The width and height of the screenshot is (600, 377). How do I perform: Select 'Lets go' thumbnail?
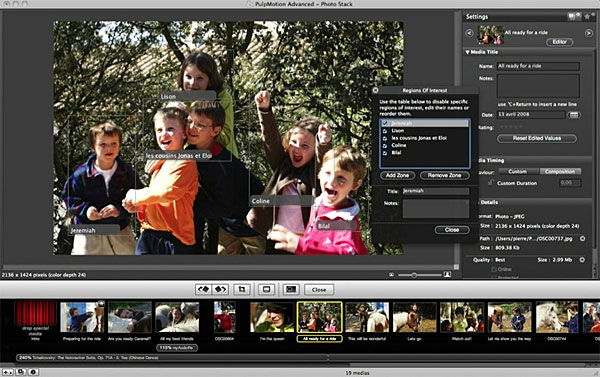(414, 317)
